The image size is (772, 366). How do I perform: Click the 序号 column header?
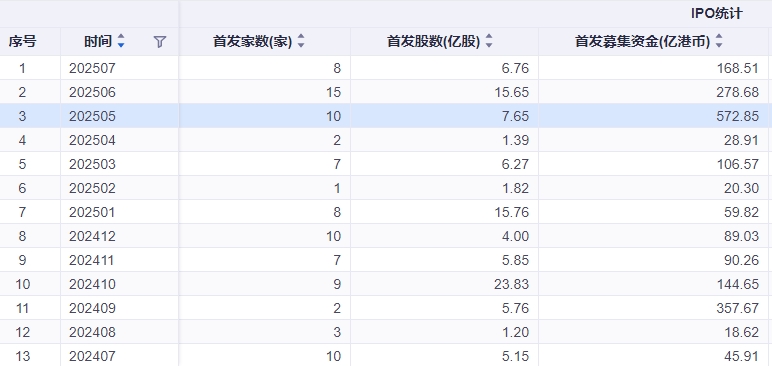23,42
